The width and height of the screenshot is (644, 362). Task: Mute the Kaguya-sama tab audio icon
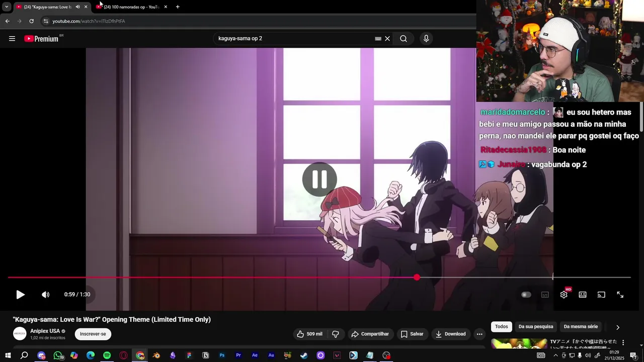click(77, 7)
